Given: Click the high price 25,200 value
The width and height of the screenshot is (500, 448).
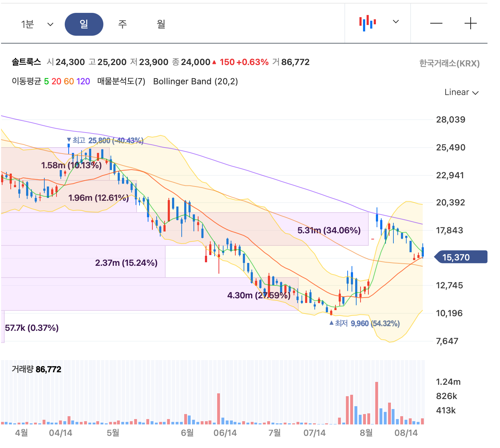Looking at the screenshot, I should [112, 62].
